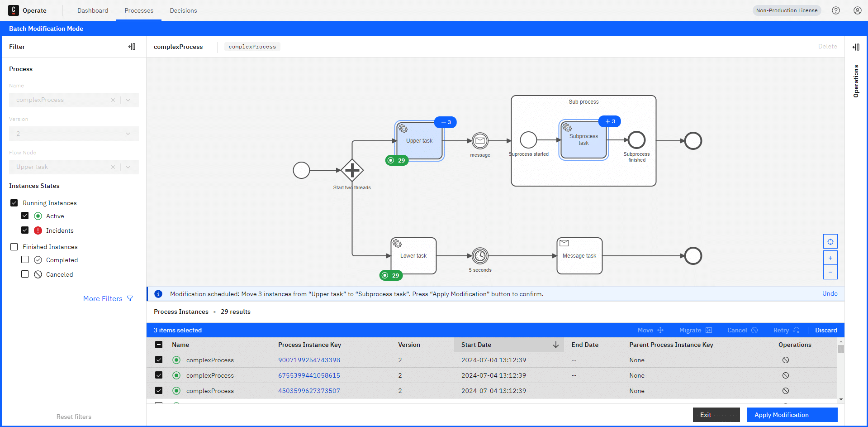This screenshot has width=868, height=427.
Task: Expand the Operations side panel
Action: pyautogui.click(x=856, y=47)
